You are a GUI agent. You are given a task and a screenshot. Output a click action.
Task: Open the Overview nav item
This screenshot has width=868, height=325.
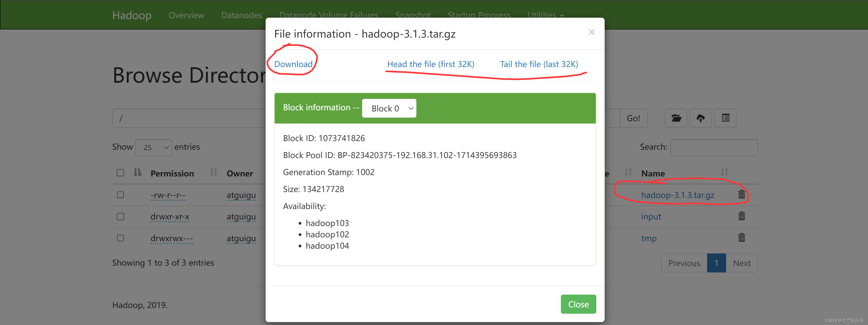click(186, 15)
